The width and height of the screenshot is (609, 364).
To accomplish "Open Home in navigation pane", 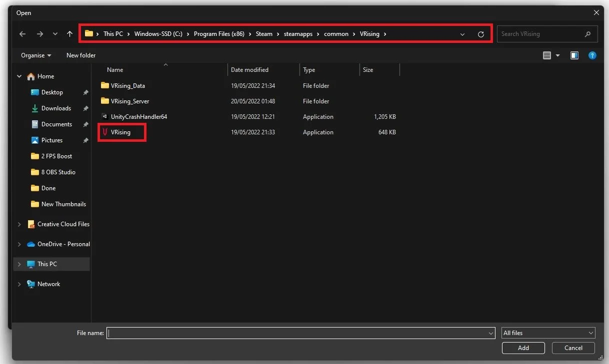I will pos(45,76).
